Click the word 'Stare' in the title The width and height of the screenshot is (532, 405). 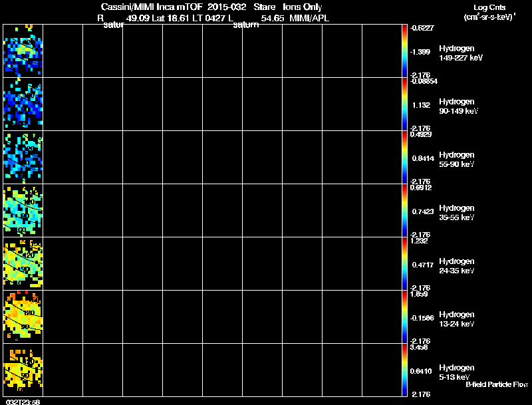coord(264,7)
